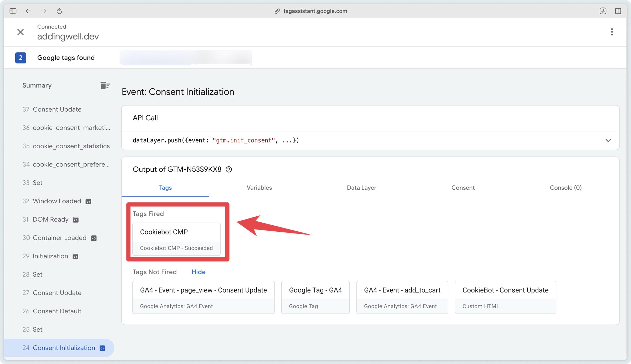
Task: Click the help icon next to GTM-N53S9KX8
Action: (x=229, y=169)
